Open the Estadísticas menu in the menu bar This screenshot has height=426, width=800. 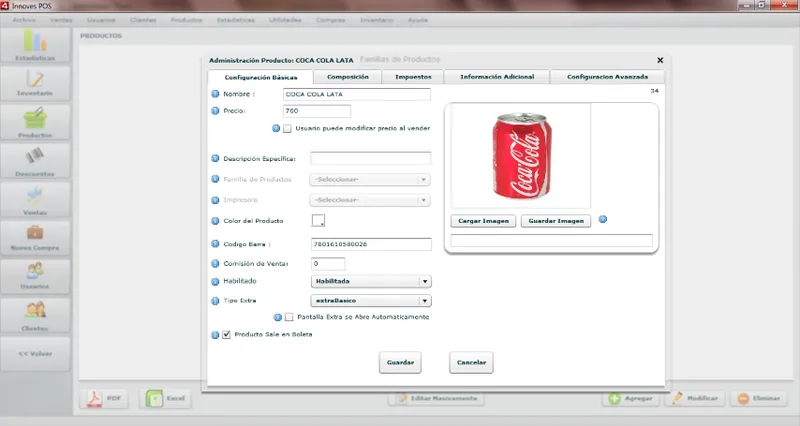[x=236, y=20]
